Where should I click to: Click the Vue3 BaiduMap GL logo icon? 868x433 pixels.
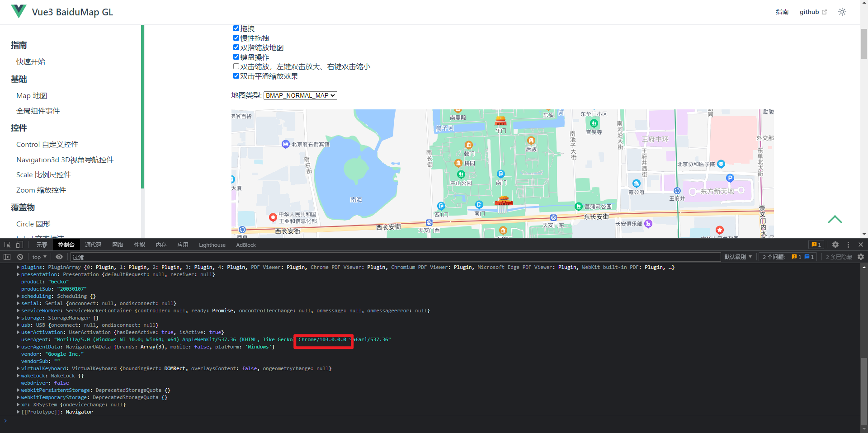coord(19,11)
